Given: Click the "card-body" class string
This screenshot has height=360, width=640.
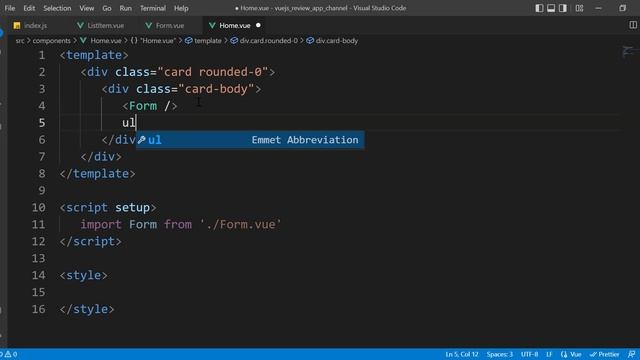Looking at the screenshot, I should [x=216, y=89].
